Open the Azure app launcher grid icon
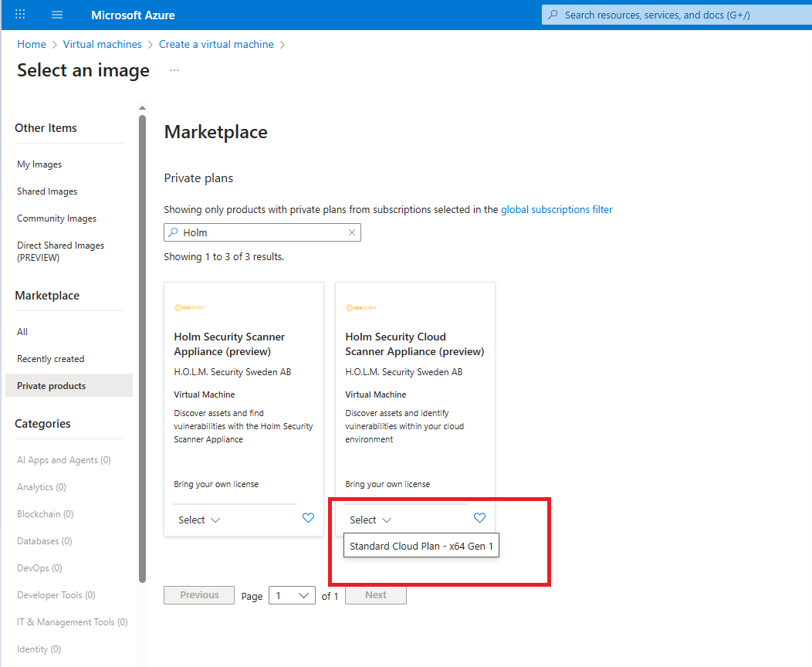The width and height of the screenshot is (812, 667). tap(20, 15)
